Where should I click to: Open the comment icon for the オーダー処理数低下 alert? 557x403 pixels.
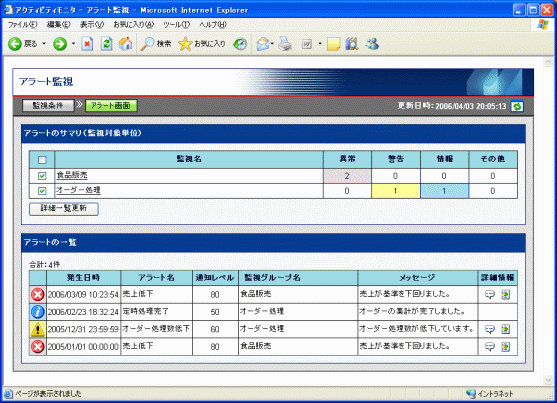click(x=490, y=329)
